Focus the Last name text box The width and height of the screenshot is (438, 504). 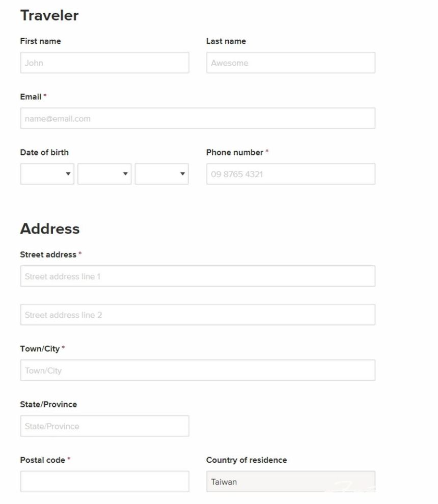click(290, 63)
